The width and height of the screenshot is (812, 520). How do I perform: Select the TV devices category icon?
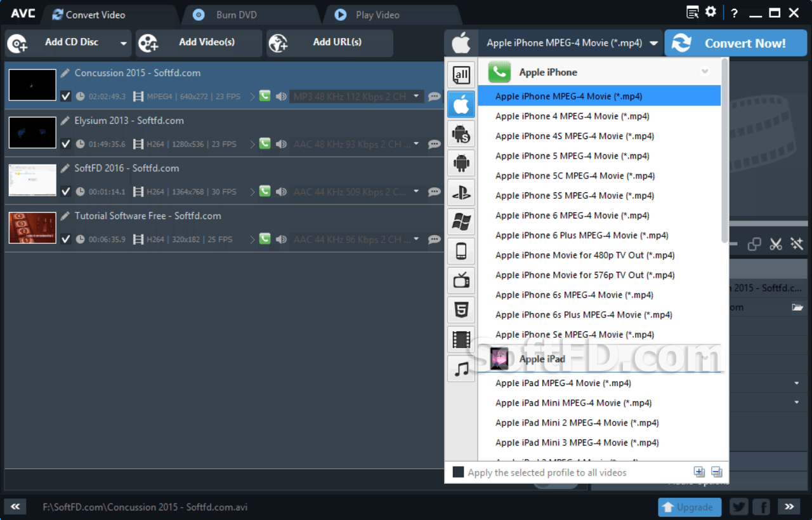coord(461,280)
